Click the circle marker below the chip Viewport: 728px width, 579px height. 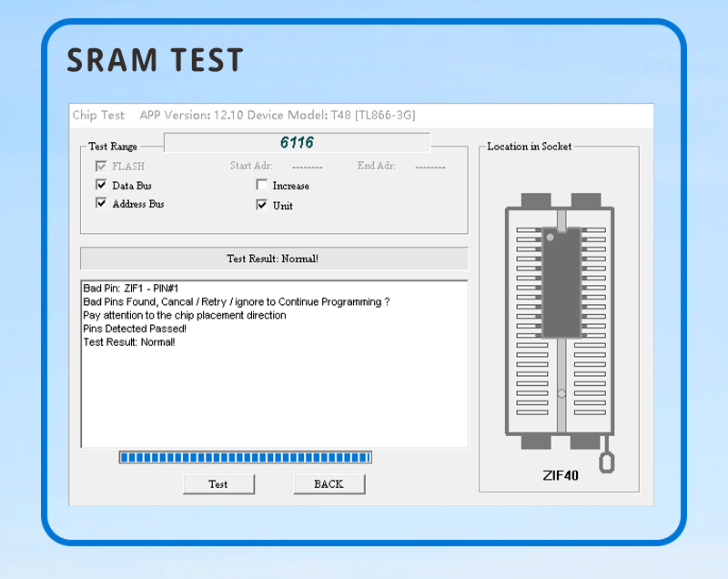(x=561, y=393)
